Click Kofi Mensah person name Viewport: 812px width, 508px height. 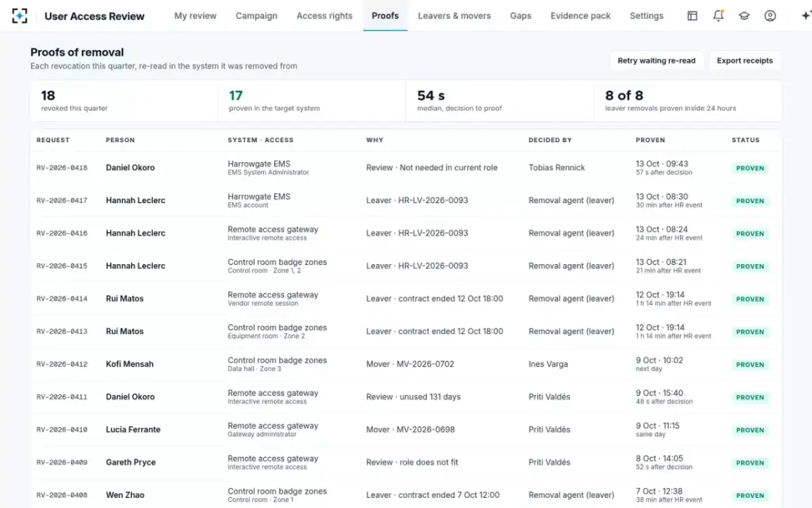[x=130, y=364]
